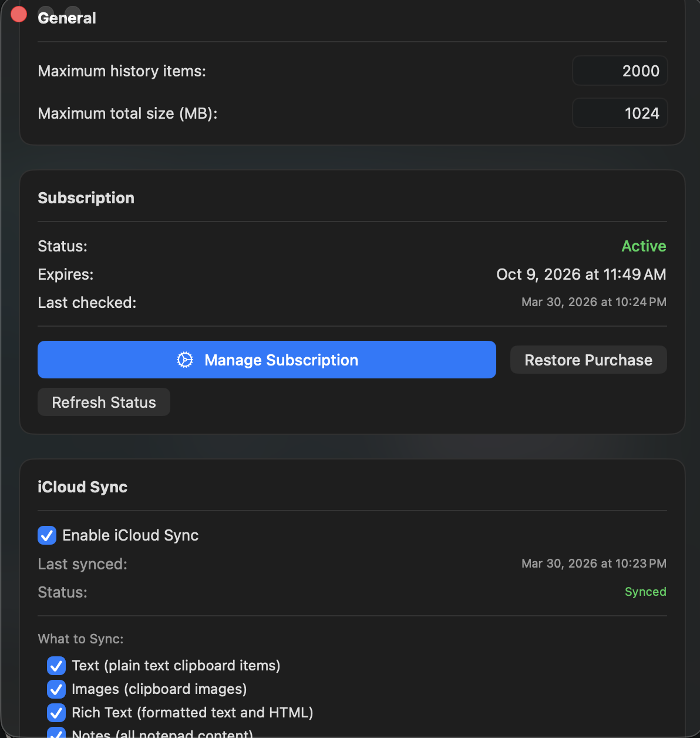700x738 pixels.
Task: Close the settings window
Action: pos(18,14)
